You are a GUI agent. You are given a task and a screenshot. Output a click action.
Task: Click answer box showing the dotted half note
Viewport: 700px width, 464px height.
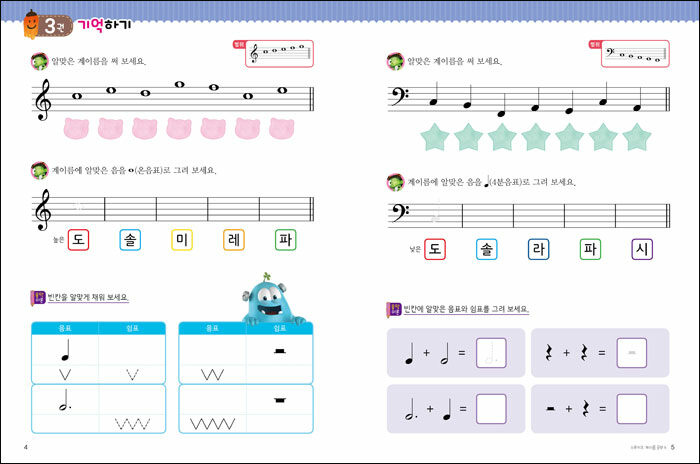pos(491,352)
